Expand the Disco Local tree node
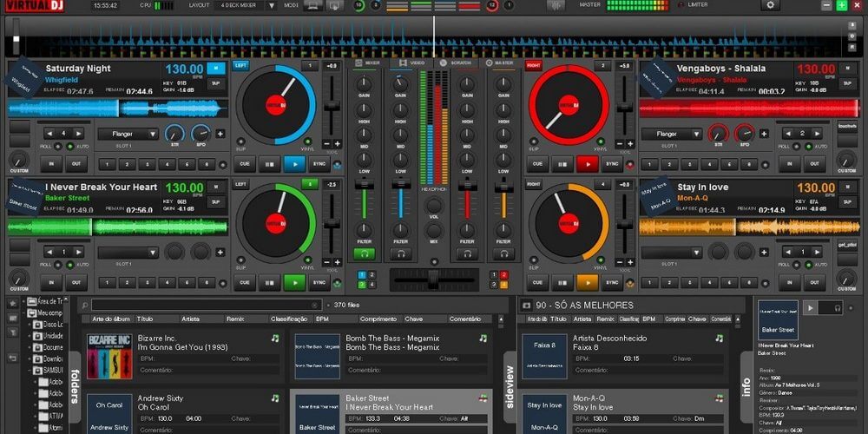Screen dimensions: 868x434 click(31, 325)
